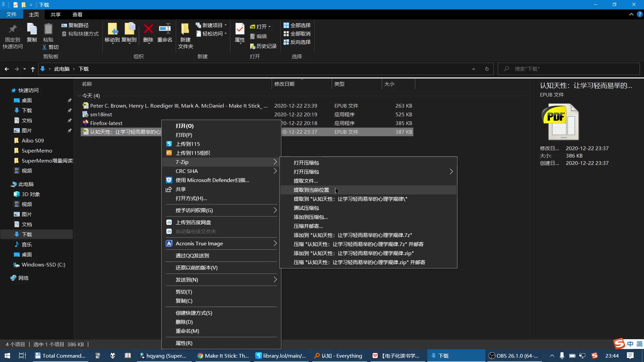Click the Copy icon in ribbon
This screenshot has height=362, width=644.
32,29
